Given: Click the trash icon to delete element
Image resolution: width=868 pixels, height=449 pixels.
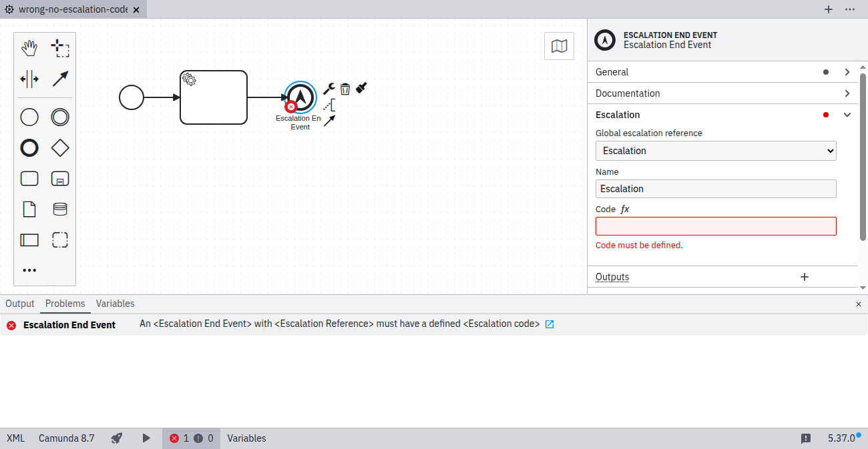Looking at the screenshot, I should (345, 89).
